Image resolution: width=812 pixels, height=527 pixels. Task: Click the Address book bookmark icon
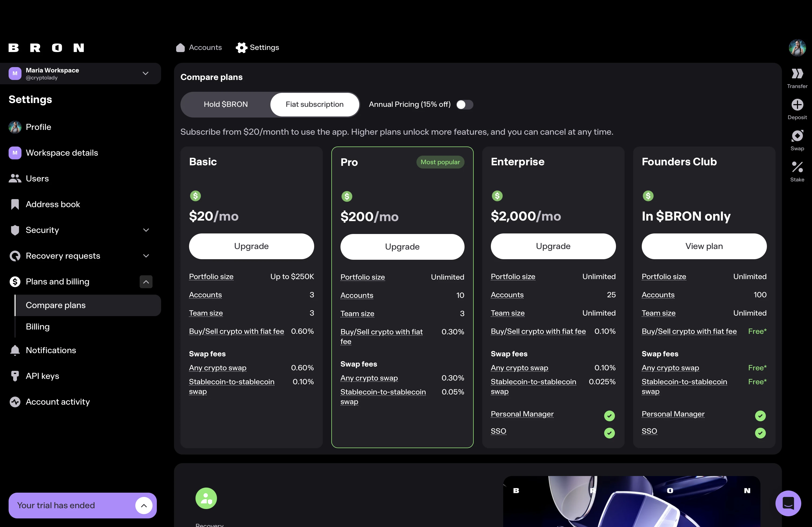point(15,204)
